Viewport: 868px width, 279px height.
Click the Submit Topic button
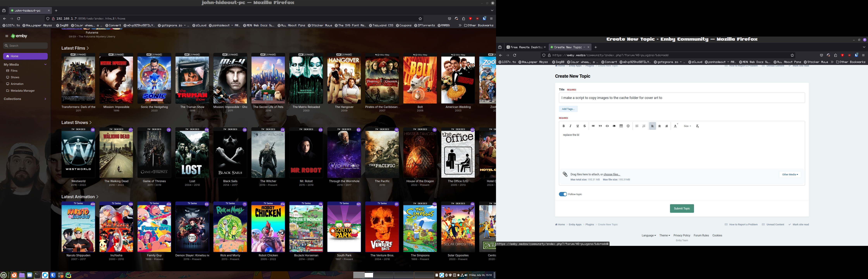(682, 209)
